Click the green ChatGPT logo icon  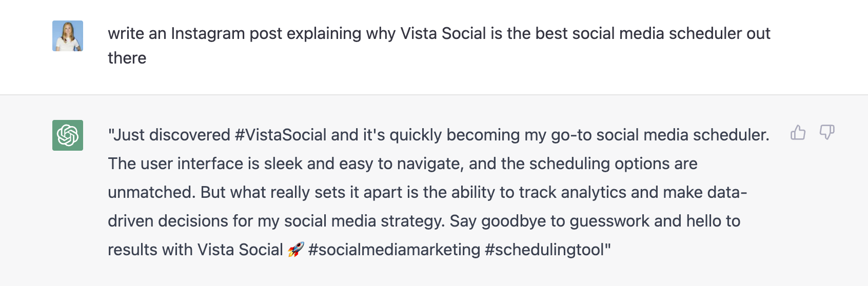(68, 135)
